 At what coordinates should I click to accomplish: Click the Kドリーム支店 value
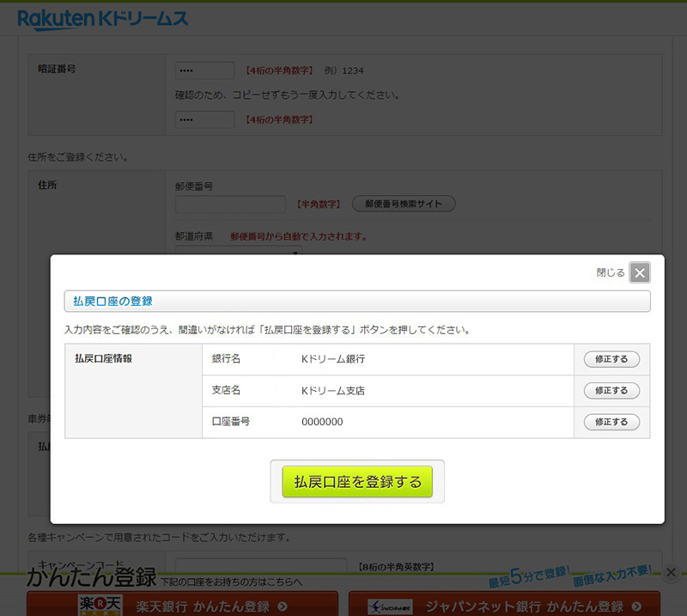(x=333, y=391)
